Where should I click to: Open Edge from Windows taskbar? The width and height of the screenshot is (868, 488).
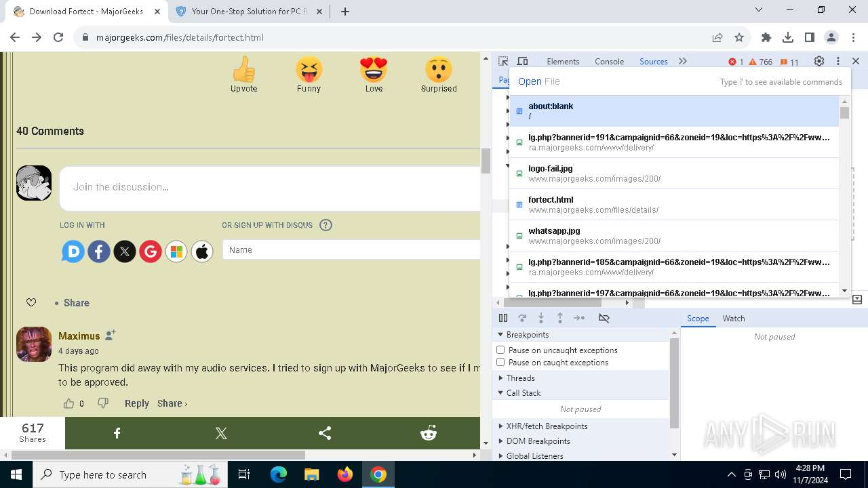pyautogui.click(x=279, y=474)
